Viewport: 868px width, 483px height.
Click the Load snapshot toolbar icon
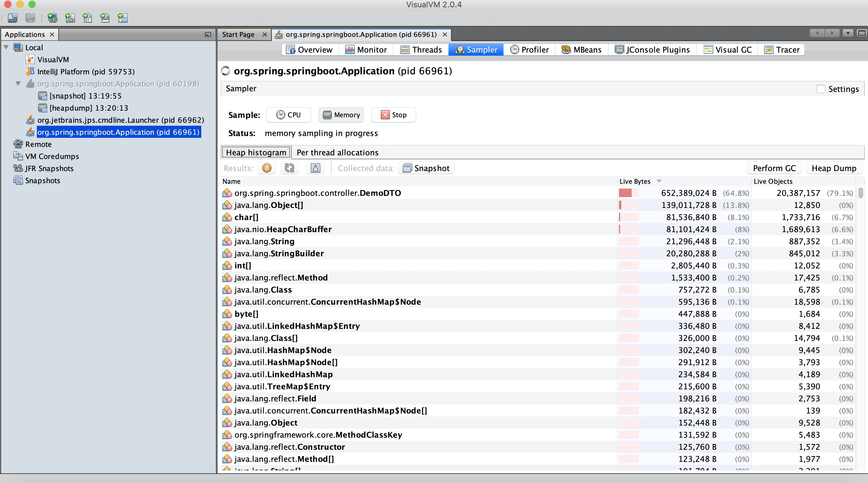click(13, 18)
